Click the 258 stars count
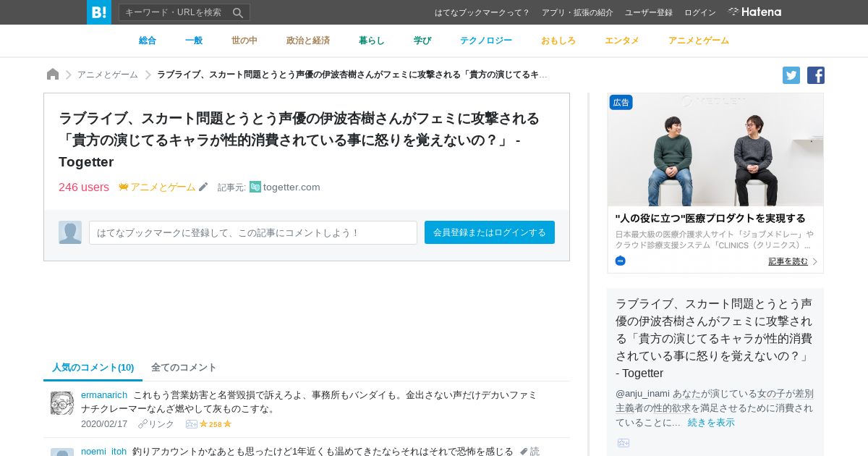This screenshot has width=868, height=456. pyautogui.click(x=215, y=424)
